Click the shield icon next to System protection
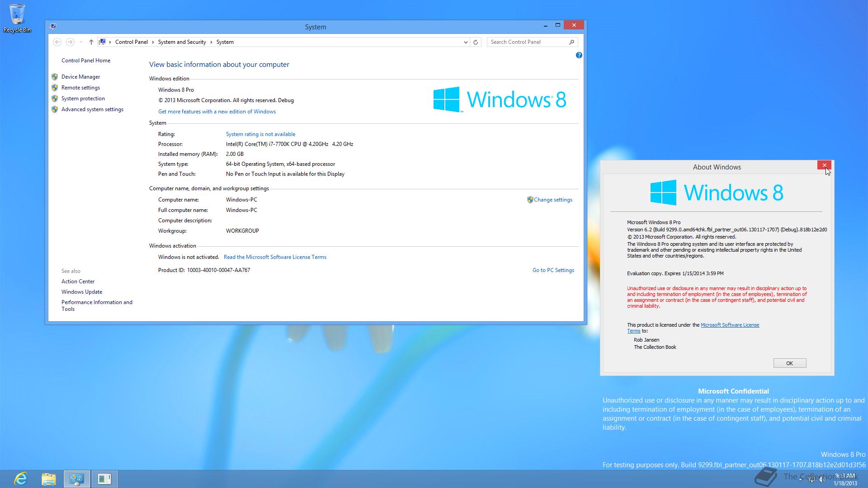 [x=55, y=99]
